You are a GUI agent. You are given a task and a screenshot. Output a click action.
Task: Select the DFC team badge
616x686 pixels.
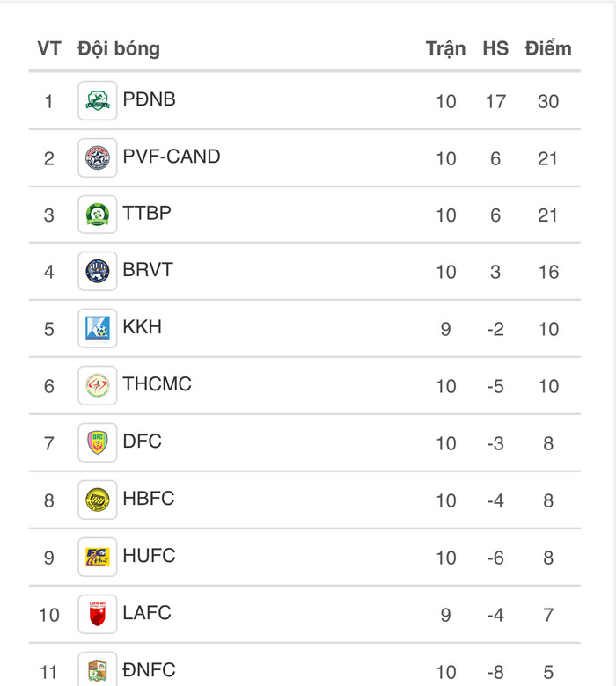(x=97, y=442)
